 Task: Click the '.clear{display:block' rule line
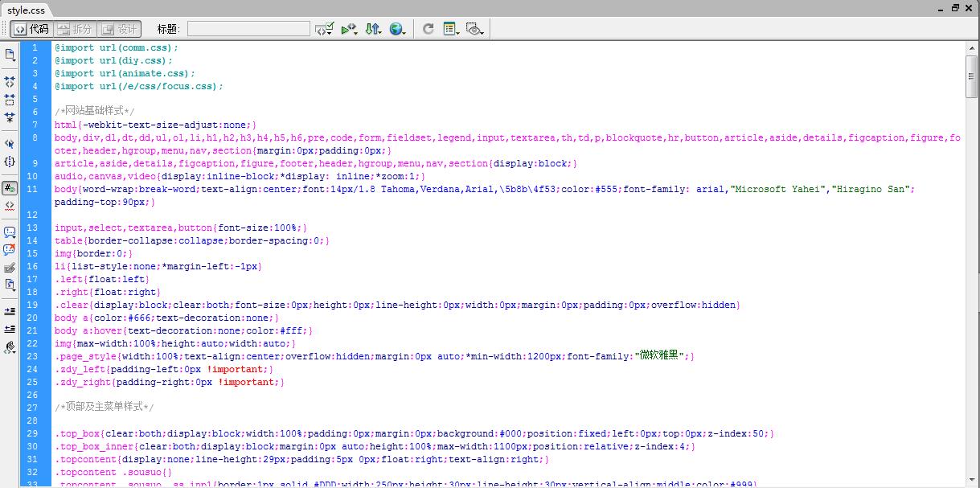coord(398,305)
